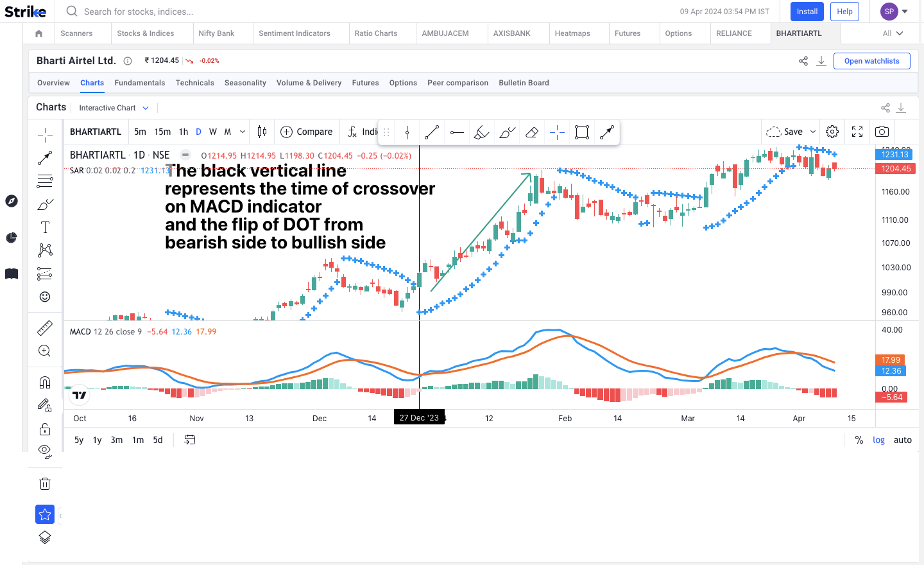Select the crosshair cursor tool in sidebar
Screen dimensions: 924x565
point(45,134)
